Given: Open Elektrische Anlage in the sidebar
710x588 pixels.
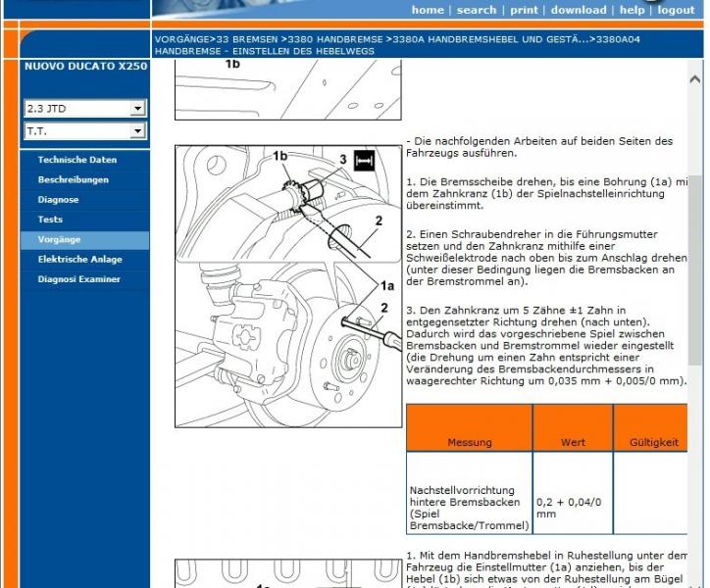Looking at the screenshot, I should [79, 260].
